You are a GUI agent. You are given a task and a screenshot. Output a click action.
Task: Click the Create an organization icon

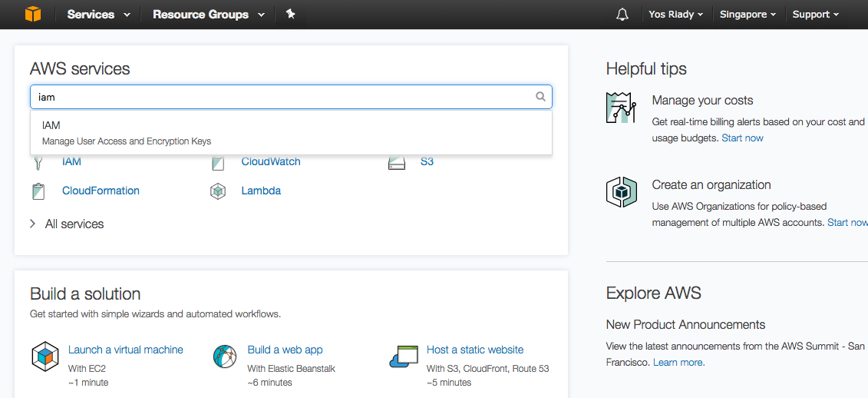(x=622, y=192)
